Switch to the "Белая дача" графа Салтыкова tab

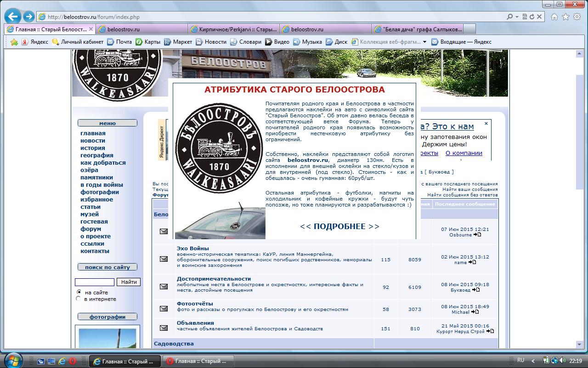pos(418,29)
